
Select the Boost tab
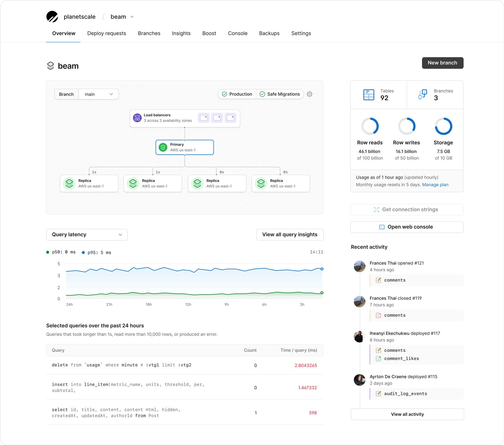pyautogui.click(x=209, y=33)
